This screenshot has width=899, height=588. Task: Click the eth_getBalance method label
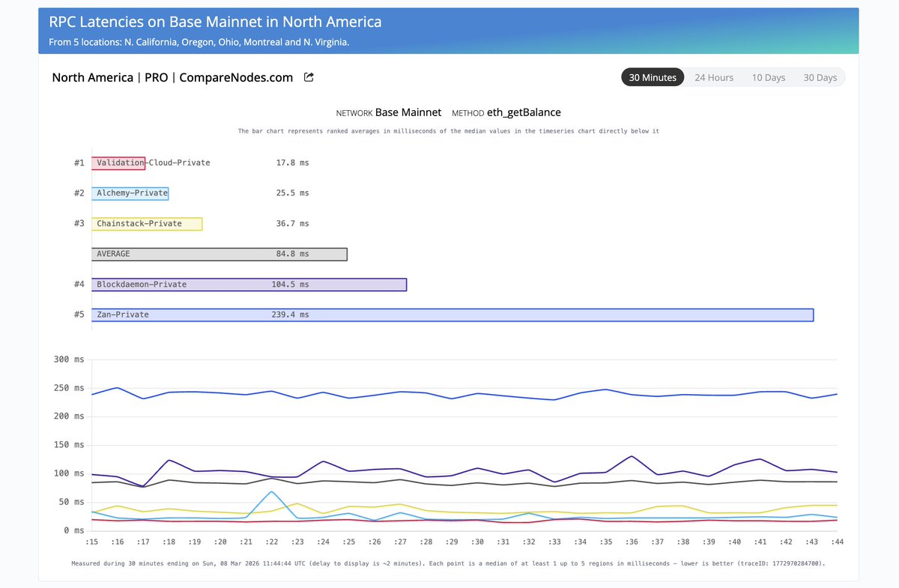click(524, 112)
